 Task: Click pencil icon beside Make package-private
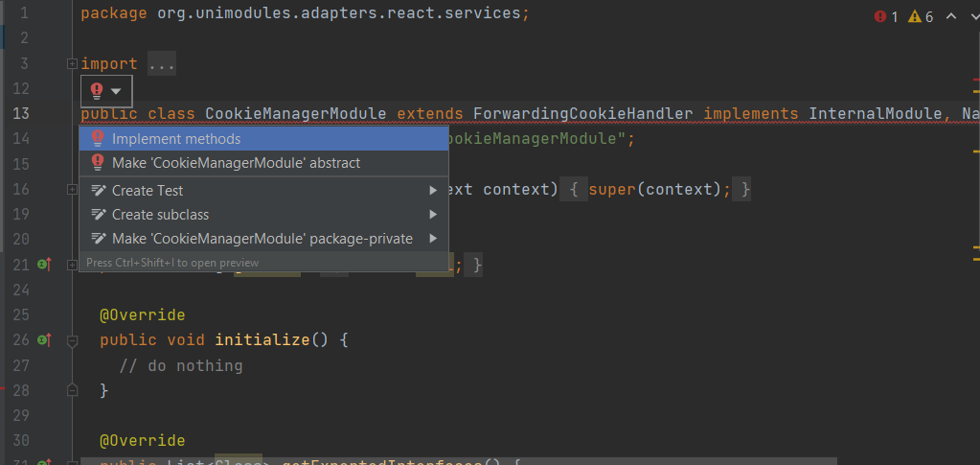pyautogui.click(x=98, y=238)
